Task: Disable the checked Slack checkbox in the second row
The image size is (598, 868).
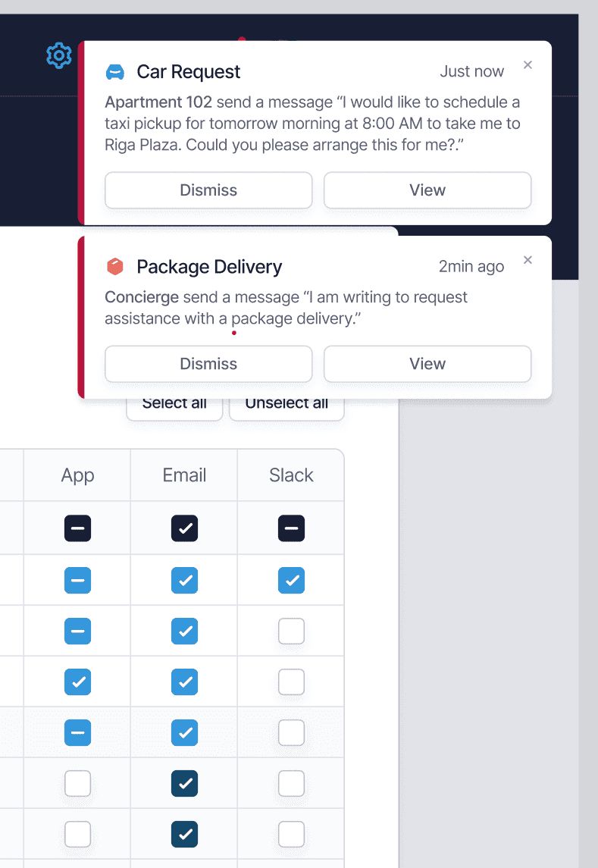Action: point(291,580)
